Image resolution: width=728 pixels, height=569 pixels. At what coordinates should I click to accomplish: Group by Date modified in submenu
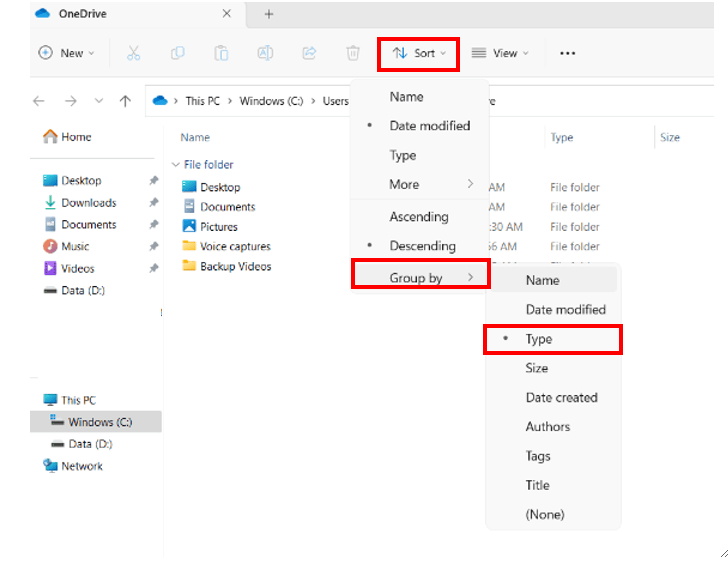(552, 310)
